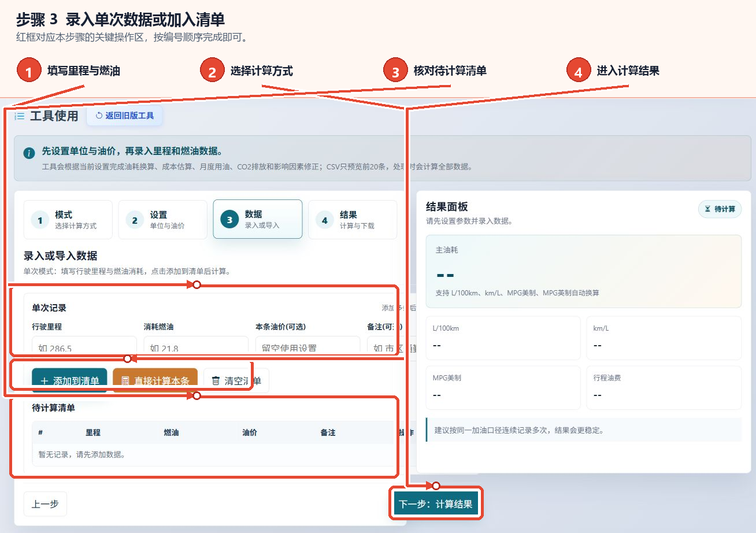
Task: Click the km/L result card
Action: click(664, 338)
